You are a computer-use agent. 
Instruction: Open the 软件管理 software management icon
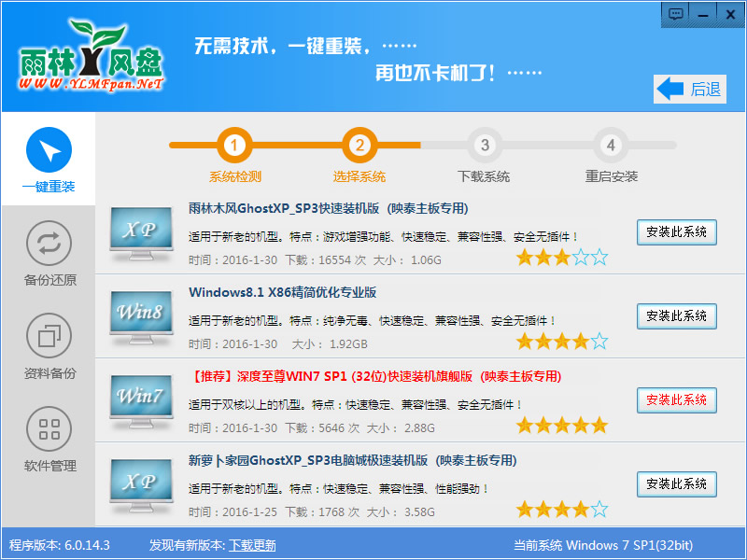(49, 429)
